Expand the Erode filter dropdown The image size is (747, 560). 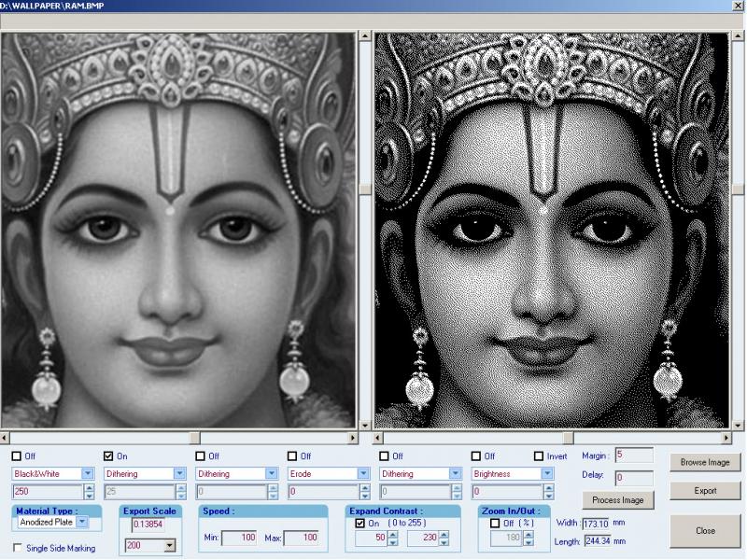pyautogui.click(x=364, y=473)
